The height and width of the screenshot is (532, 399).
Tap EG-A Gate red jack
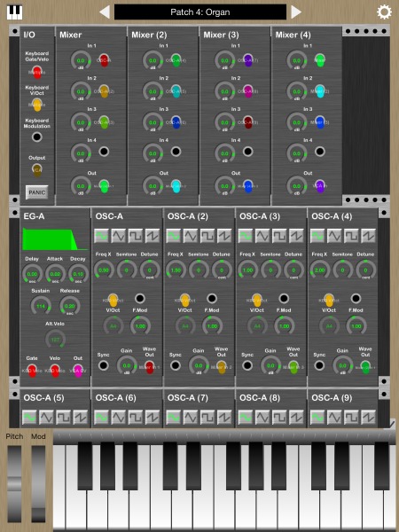[x=32, y=371]
